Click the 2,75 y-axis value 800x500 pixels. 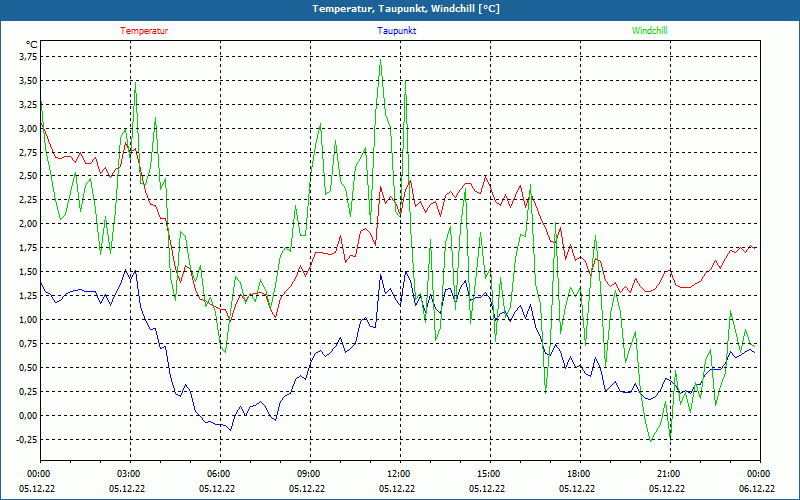click(29, 153)
